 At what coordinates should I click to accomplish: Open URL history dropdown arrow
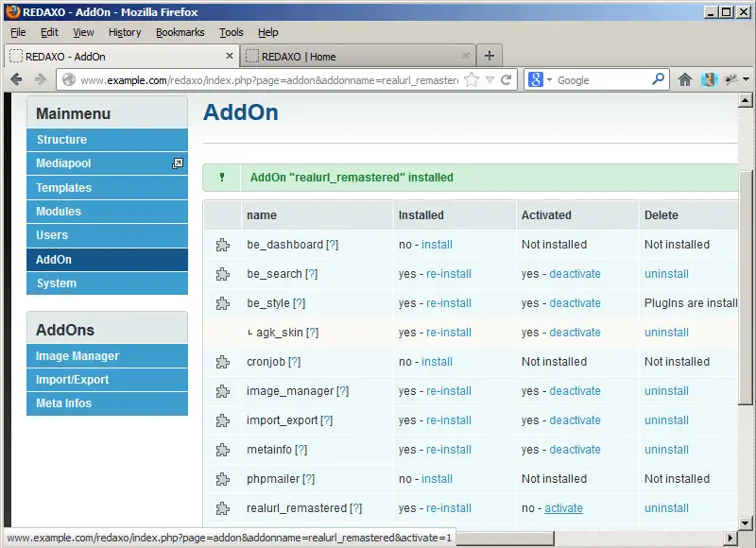click(490, 80)
